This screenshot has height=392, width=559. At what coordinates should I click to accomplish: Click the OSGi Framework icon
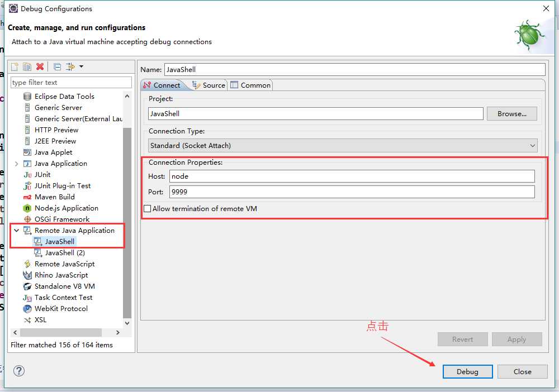[x=27, y=219]
